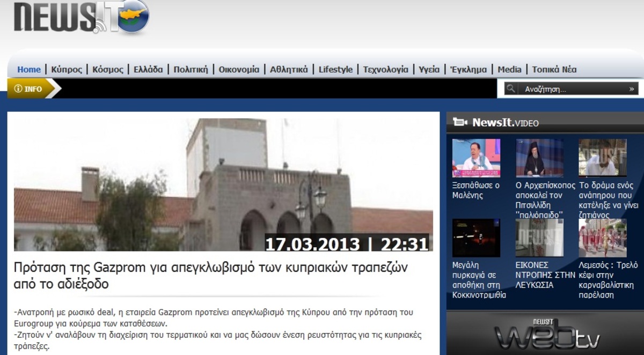Play the Λεμεσός carnival parade video thumbnail

click(603, 238)
